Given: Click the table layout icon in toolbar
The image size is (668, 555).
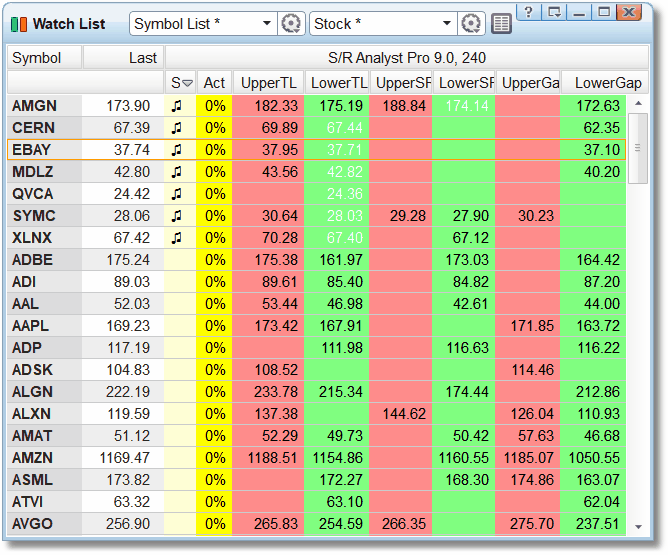Looking at the screenshot, I should (x=501, y=23).
